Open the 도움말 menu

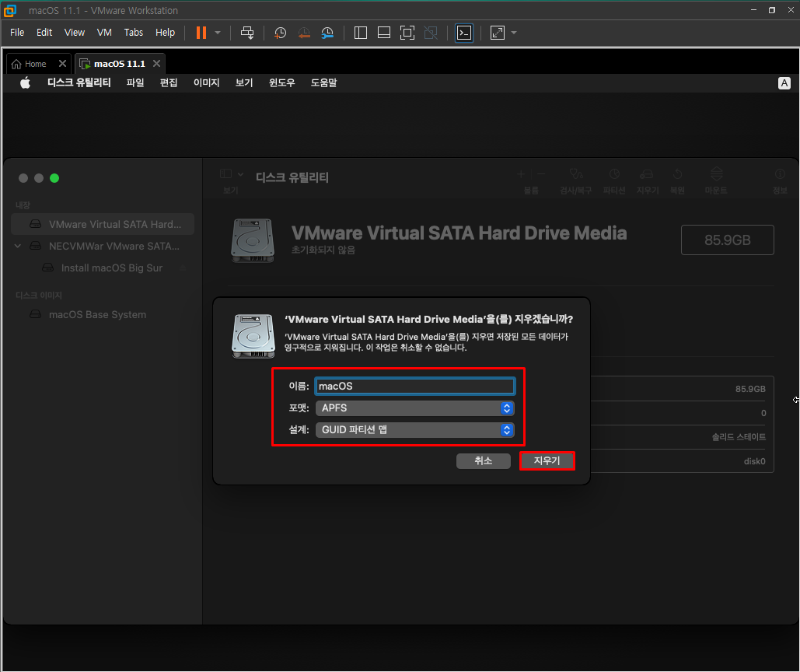pos(324,82)
